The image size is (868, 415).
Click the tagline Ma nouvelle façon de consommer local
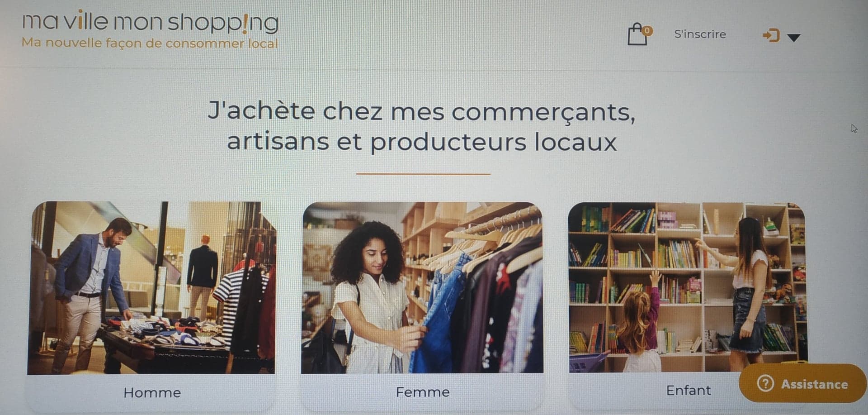150,43
